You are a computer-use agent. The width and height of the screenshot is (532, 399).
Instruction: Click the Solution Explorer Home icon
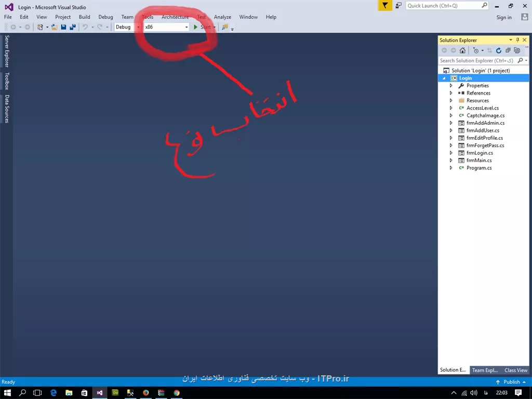click(x=462, y=50)
